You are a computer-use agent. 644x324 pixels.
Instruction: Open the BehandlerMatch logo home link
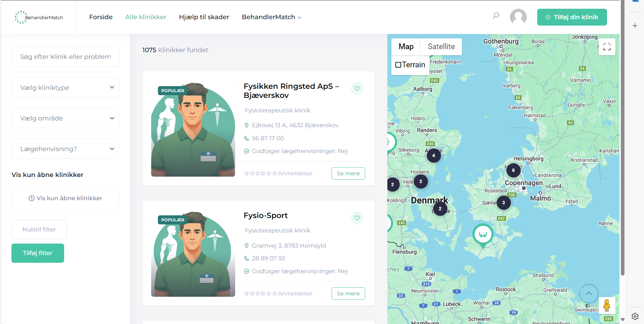click(x=39, y=17)
